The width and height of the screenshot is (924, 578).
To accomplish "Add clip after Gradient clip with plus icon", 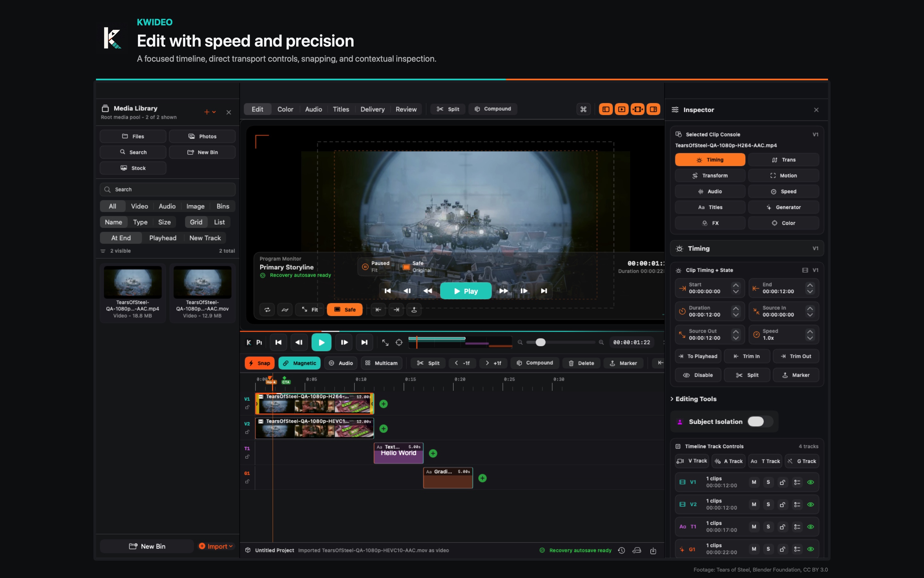I will click(x=483, y=478).
